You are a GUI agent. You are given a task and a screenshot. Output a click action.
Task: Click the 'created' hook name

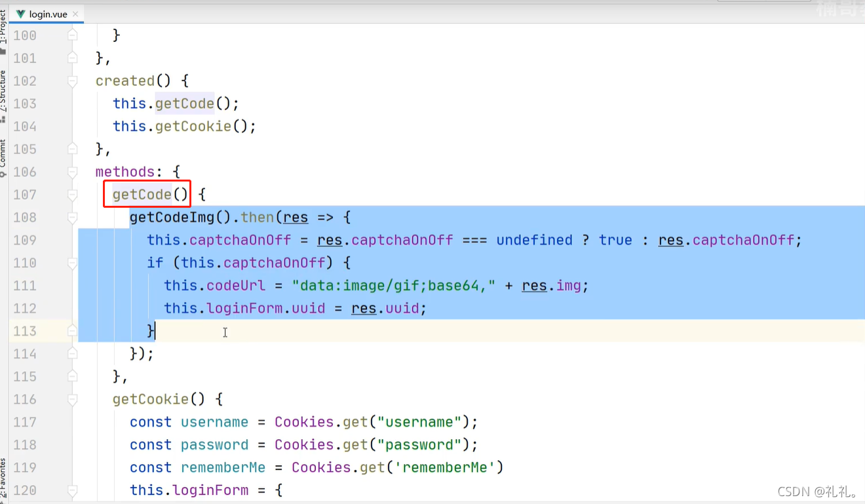point(125,81)
